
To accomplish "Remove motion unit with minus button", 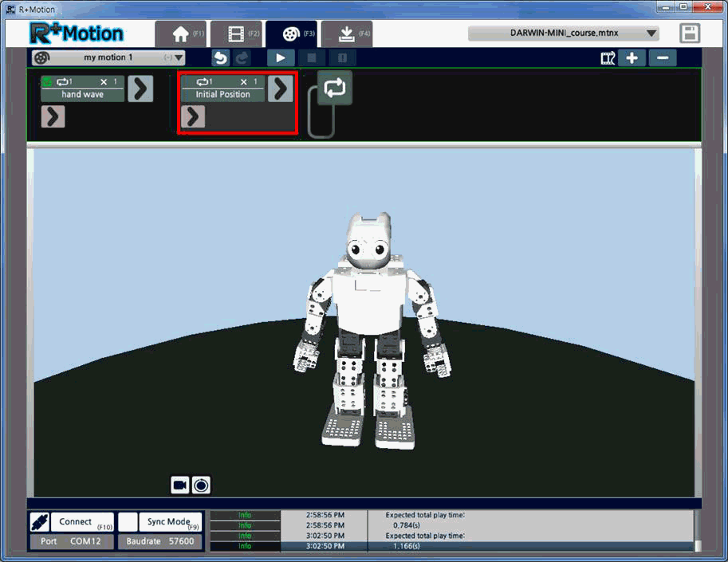I will tap(663, 58).
